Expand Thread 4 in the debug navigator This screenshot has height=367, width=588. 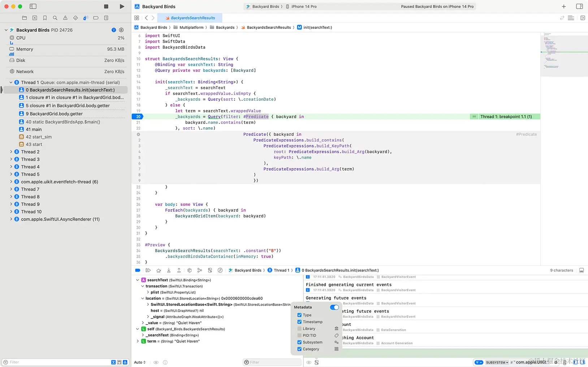[11, 167]
